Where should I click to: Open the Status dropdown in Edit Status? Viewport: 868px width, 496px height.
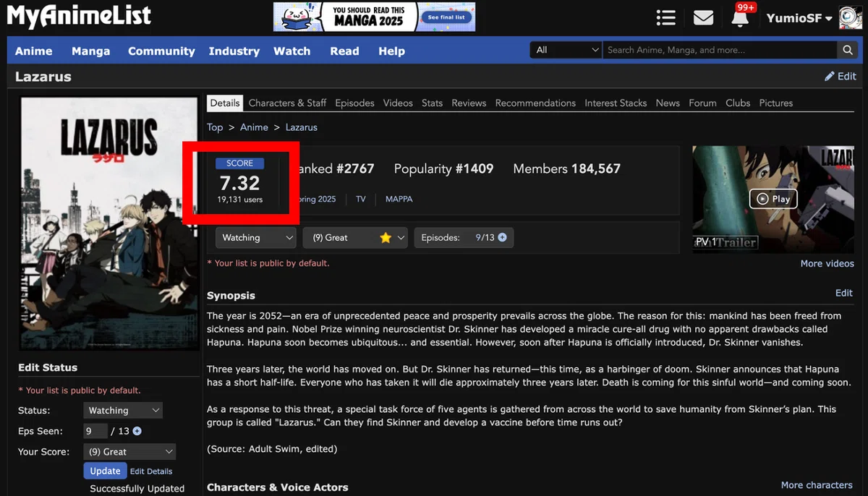pos(123,410)
